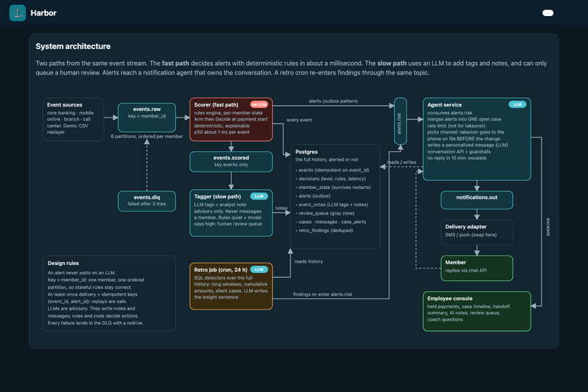This screenshot has width=588, height=392.
Task: Click "6 partitions, ordered per member" caption
Action: point(147,137)
